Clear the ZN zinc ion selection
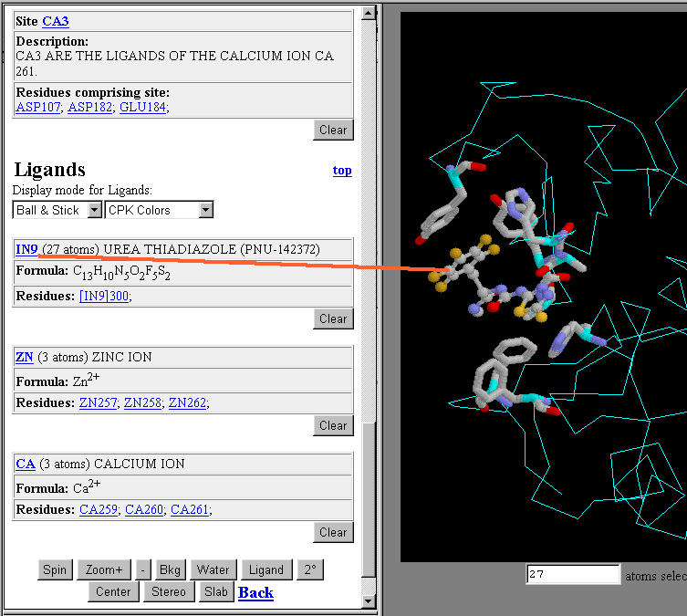The width and height of the screenshot is (687, 616). 333,425
